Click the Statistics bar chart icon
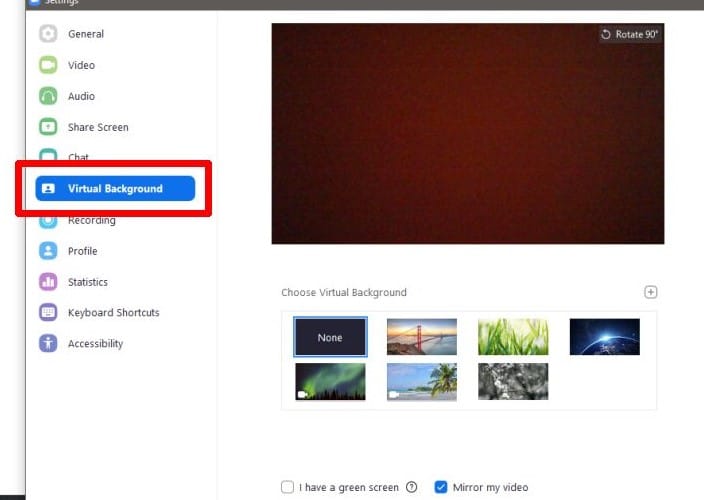Viewport: 704px width, 500px height. (x=48, y=282)
